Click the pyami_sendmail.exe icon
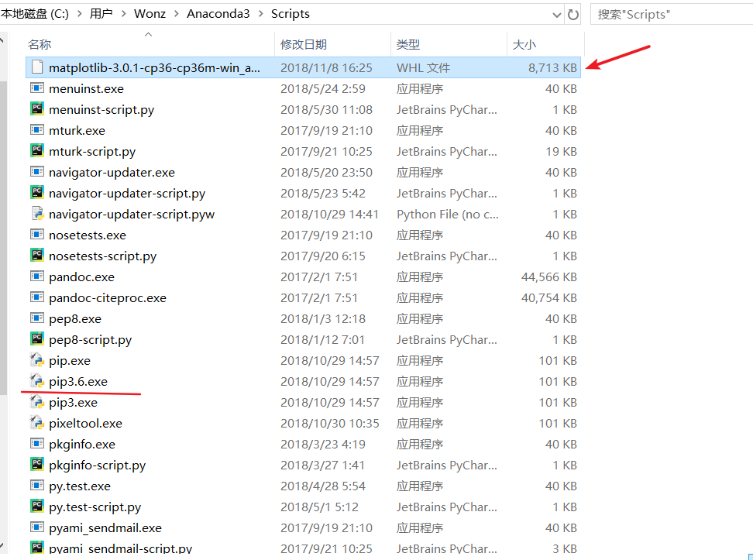 (37, 527)
